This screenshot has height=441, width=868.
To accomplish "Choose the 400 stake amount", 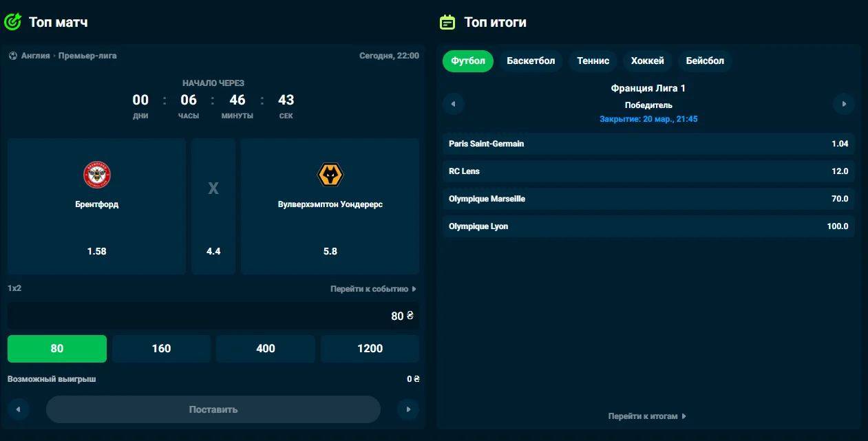I will click(x=266, y=349).
